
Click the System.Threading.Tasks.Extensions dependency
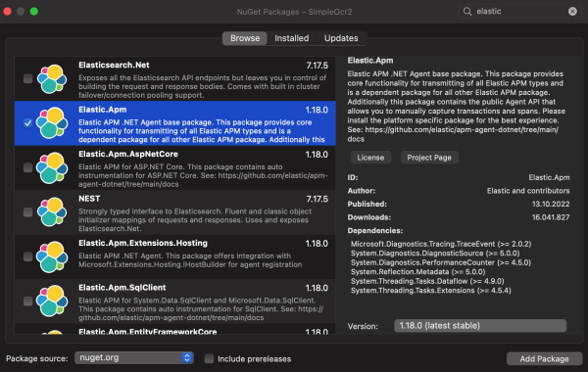coord(431,291)
